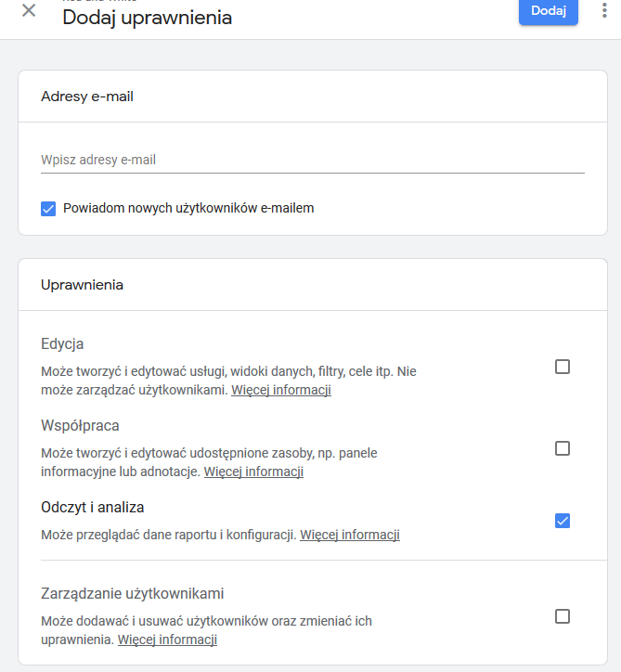
Task: Uncheck Powiadom nowych użytkowników e-mailem
Action: tap(48, 209)
